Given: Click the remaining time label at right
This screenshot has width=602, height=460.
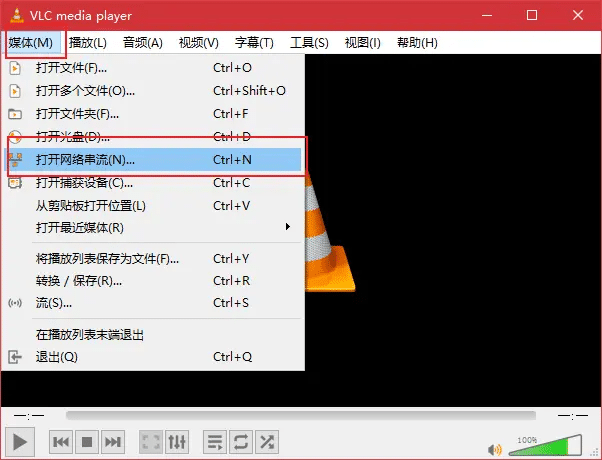Looking at the screenshot, I should click(573, 415).
